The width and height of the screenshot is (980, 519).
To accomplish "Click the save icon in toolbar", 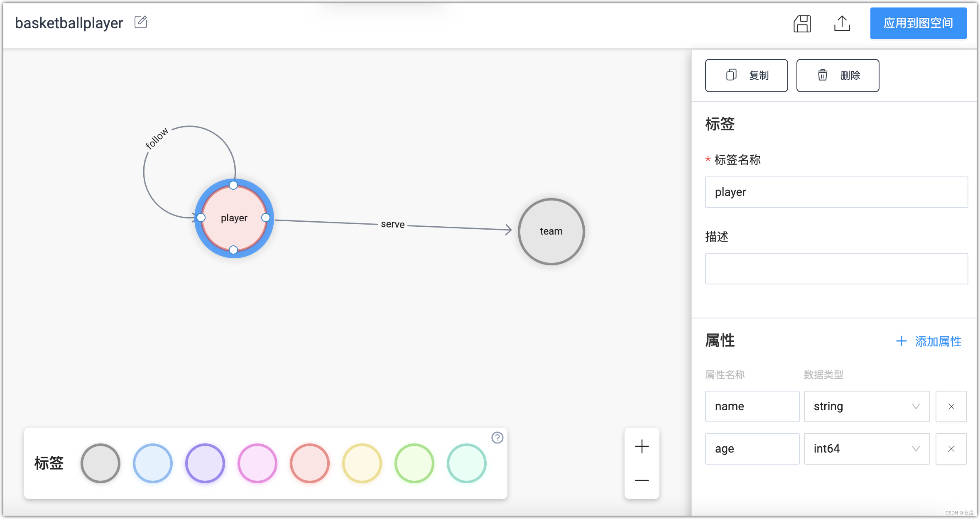I will pos(802,23).
